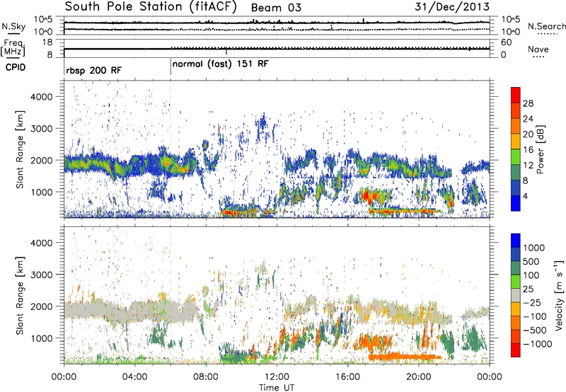Click the gray segment of Velocity colorbar

516,295
